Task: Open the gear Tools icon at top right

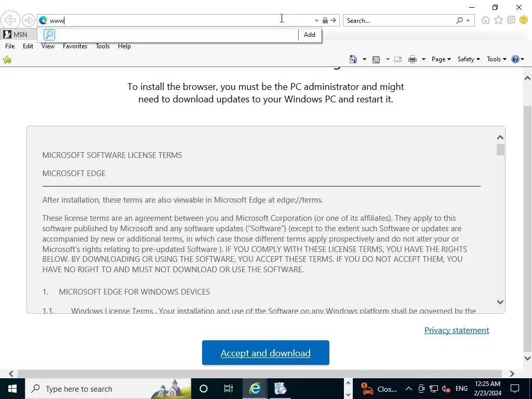Action: coord(511,20)
